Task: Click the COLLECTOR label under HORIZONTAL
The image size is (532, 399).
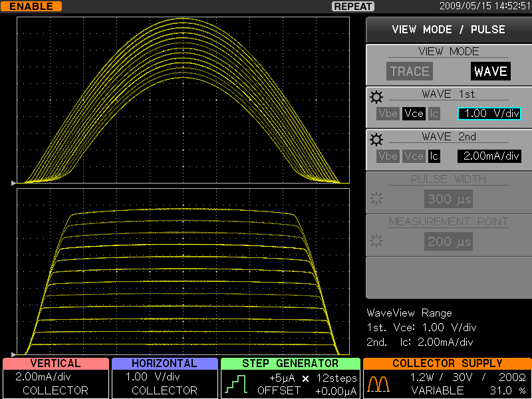Action: 164,390
